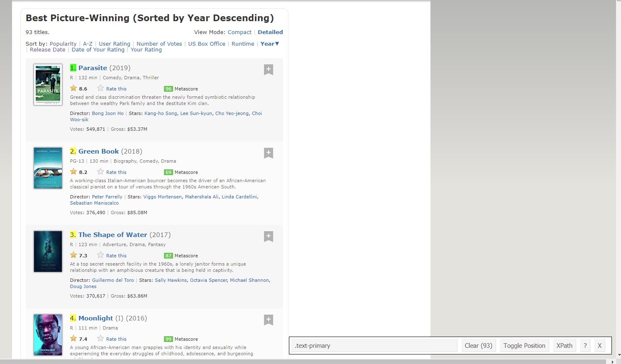Screen dimensions: 621x364
Task: Open Michael Shannon's page
Action: coord(249,280)
